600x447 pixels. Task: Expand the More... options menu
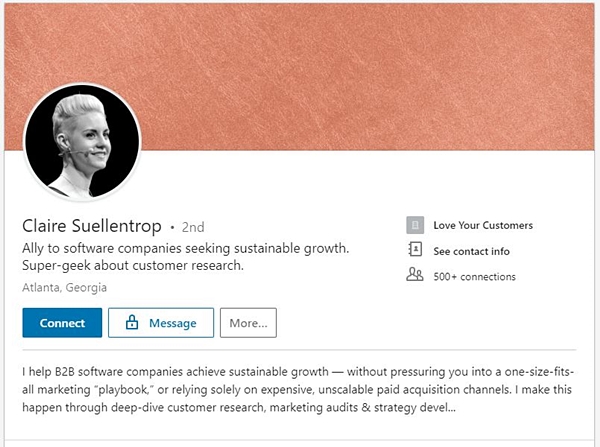248,323
